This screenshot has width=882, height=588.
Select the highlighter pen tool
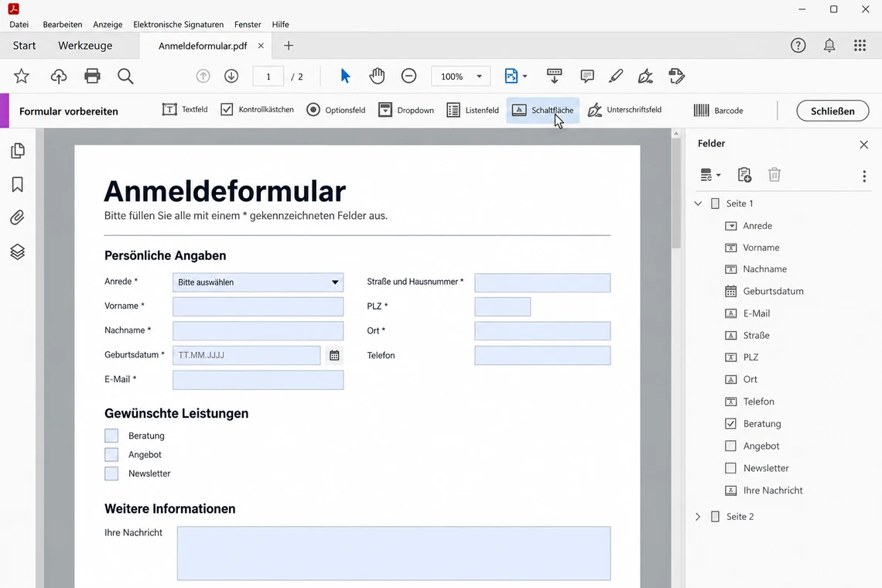(x=616, y=76)
